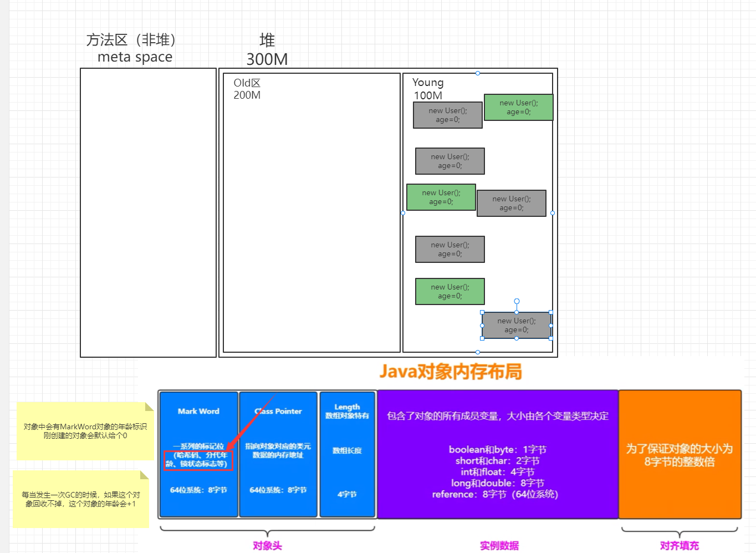756x553 pixels.
Task: Click the "4字节" text in the Length block
Action: pyautogui.click(x=347, y=494)
